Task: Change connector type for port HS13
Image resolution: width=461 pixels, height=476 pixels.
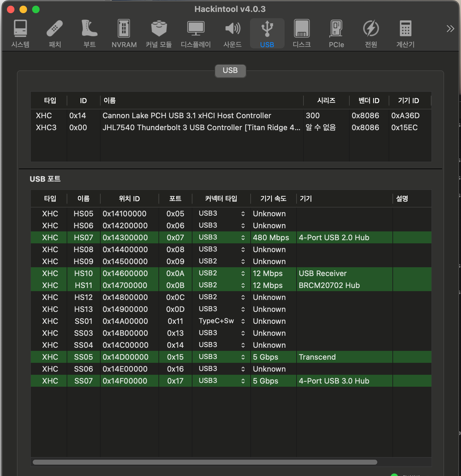Action: coord(221,309)
